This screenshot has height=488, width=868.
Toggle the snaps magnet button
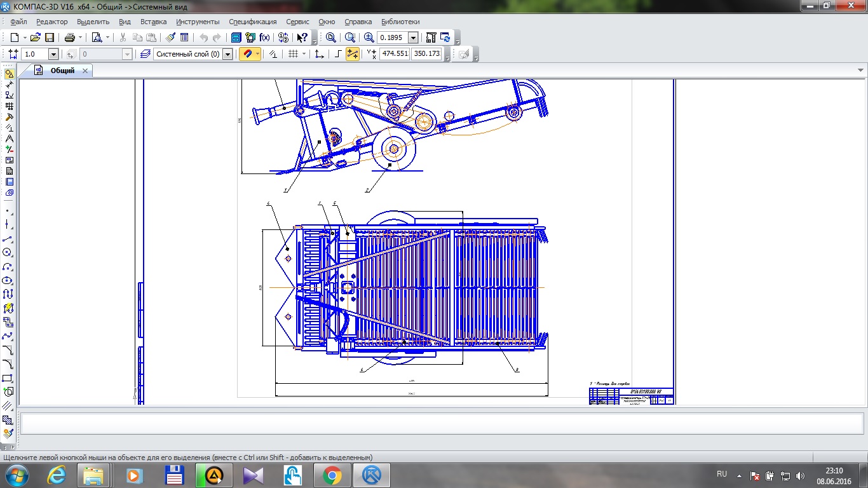(x=247, y=54)
